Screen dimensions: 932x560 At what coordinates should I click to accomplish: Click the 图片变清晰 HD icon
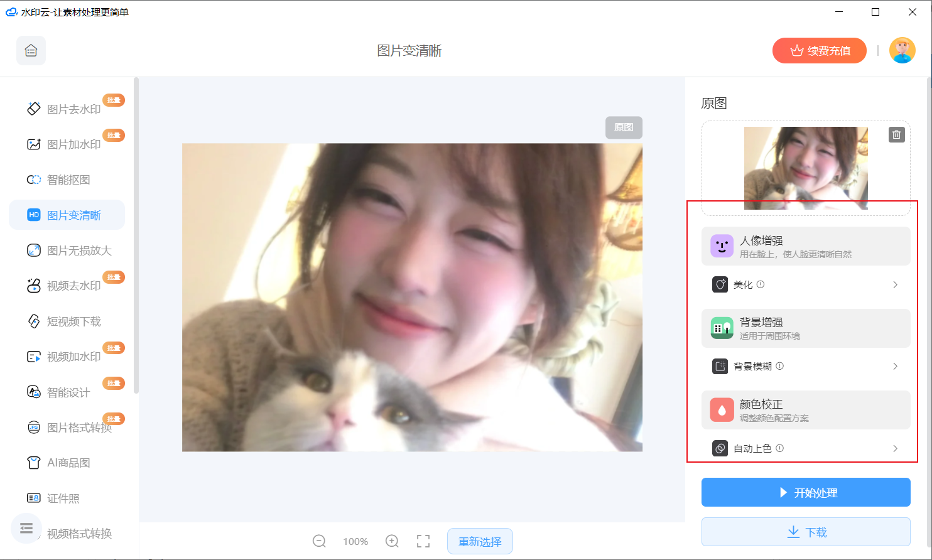(34, 215)
